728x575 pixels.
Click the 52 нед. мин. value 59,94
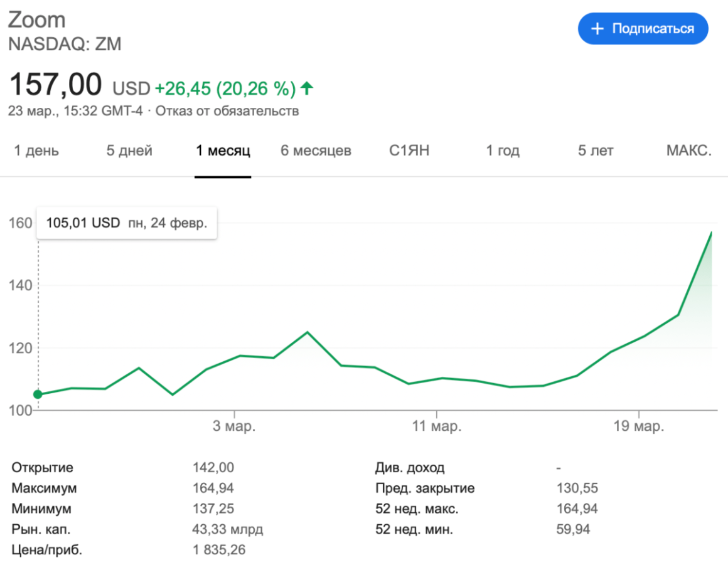573,529
